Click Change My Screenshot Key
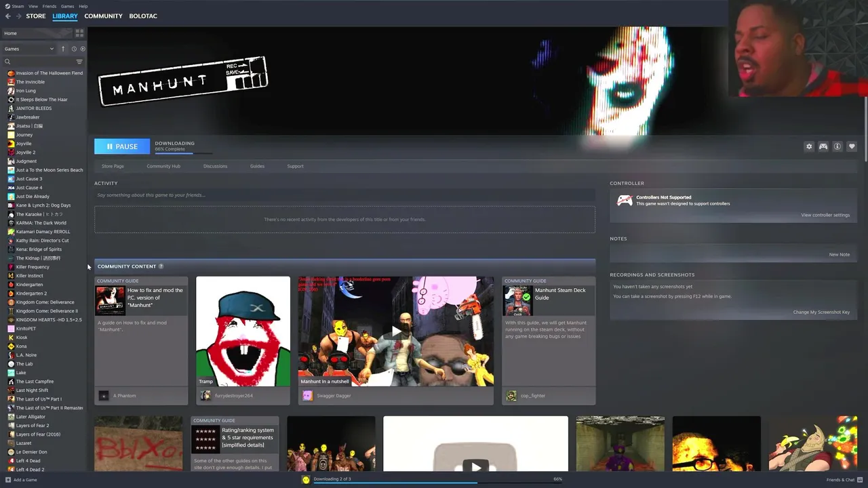This screenshot has width=868, height=488. pos(821,312)
